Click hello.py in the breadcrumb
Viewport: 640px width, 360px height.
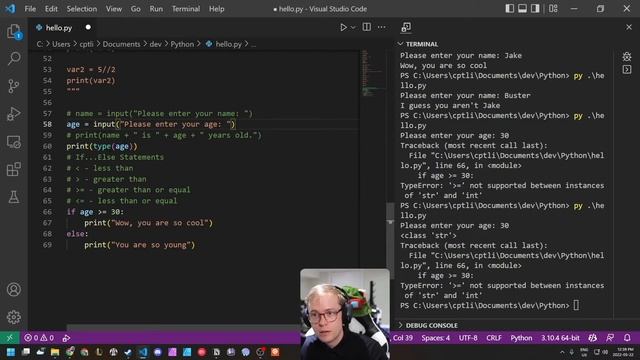pyautogui.click(x=229, y=44)
